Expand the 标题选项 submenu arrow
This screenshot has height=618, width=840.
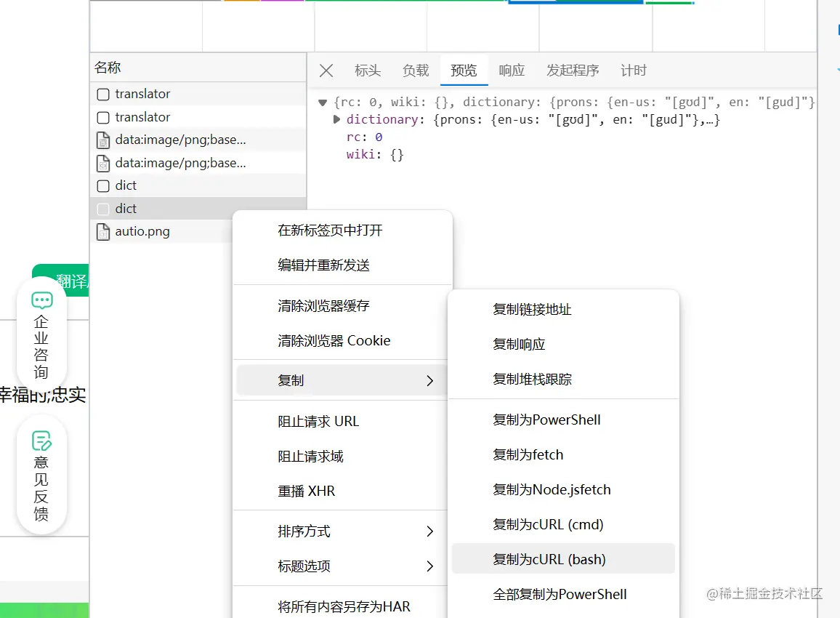point(429,566)
